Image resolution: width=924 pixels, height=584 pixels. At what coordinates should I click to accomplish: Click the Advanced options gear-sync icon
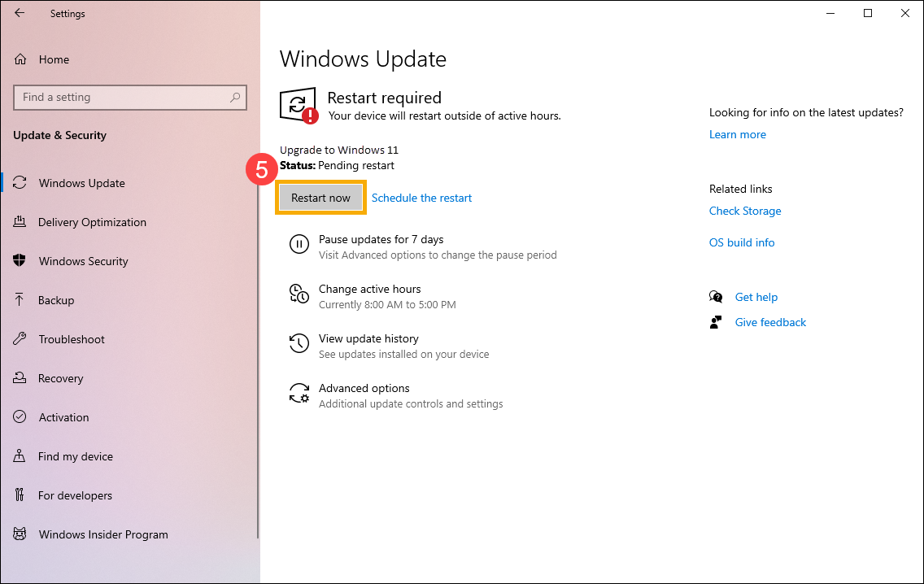[299, 393]
